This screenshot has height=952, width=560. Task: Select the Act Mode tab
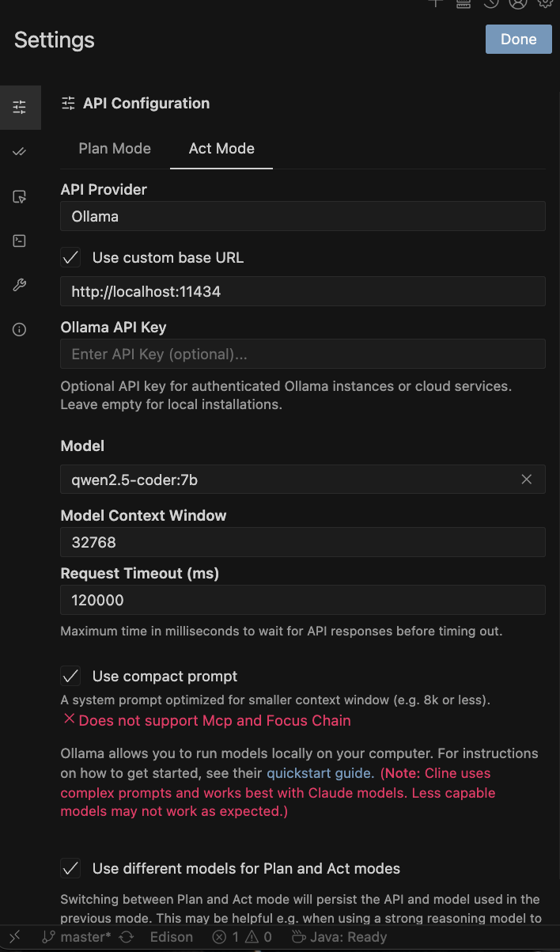point(221,149)
